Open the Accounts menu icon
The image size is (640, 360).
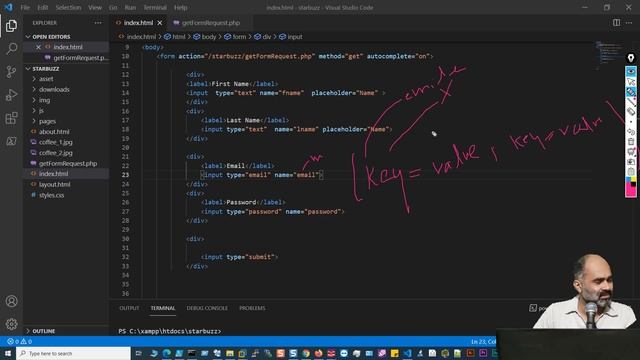(x=11, y=301)
